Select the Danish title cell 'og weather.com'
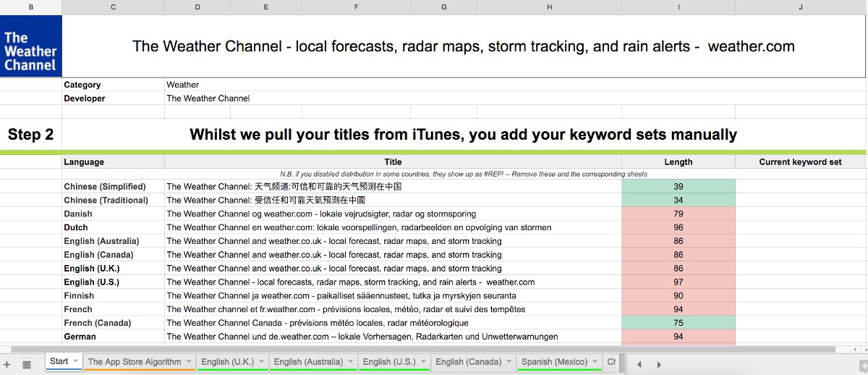 (x=393, y=214)
